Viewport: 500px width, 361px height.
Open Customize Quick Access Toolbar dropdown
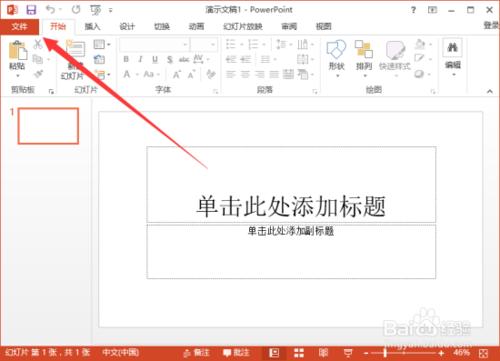110,10
